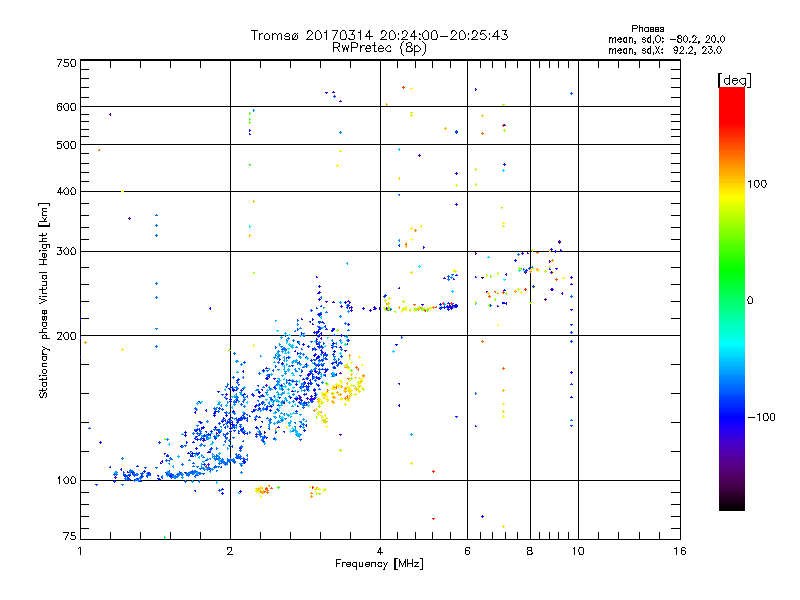800x600 pixels.
Task: Click the colorbar '100' tick label
Action: [x=757, y=184]
